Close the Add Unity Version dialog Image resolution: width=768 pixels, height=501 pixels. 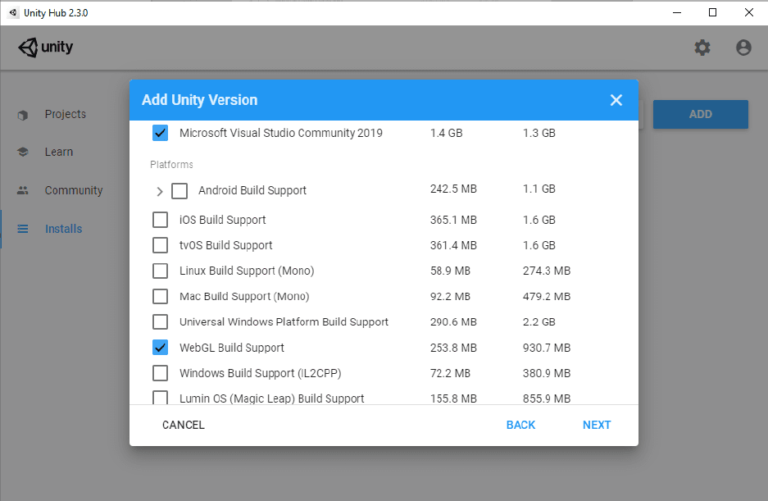tap(616, 100)
